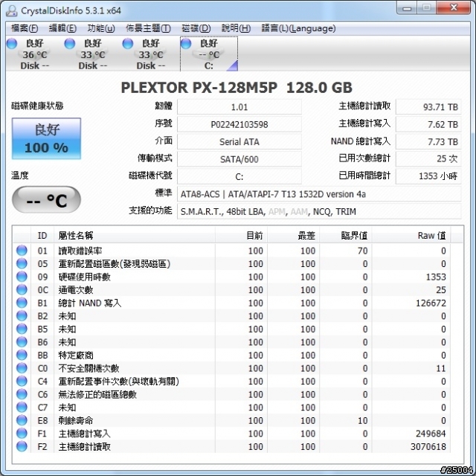This screenshot has height=476, width=476.
Task: Click the 介面 field showing Serial ATA
Action: coord(239,142)
